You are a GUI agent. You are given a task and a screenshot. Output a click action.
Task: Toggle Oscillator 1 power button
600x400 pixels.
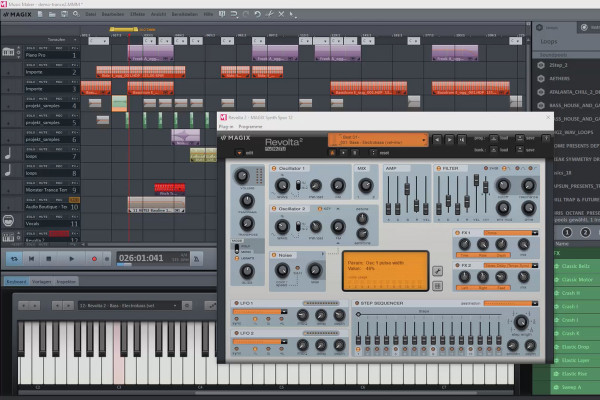274,168
